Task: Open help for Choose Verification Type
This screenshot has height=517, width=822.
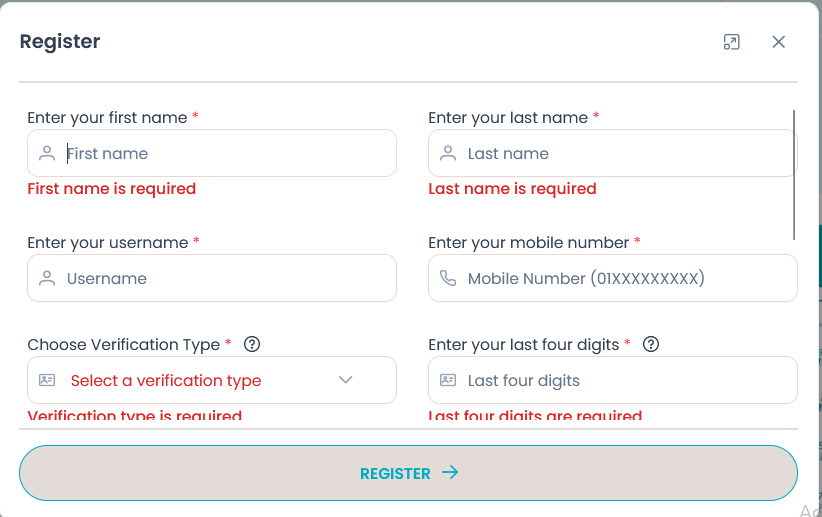Action: click(252, 344)
